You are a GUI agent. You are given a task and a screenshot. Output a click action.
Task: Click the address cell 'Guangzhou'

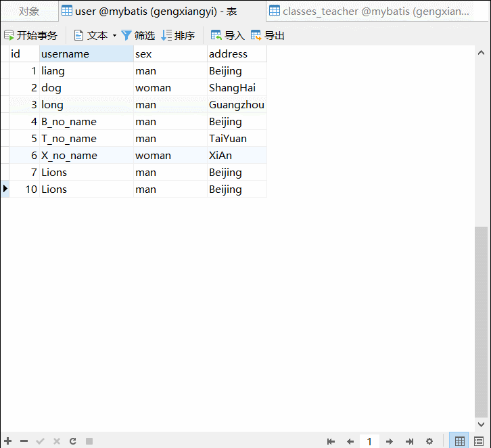tap(237, 105)
